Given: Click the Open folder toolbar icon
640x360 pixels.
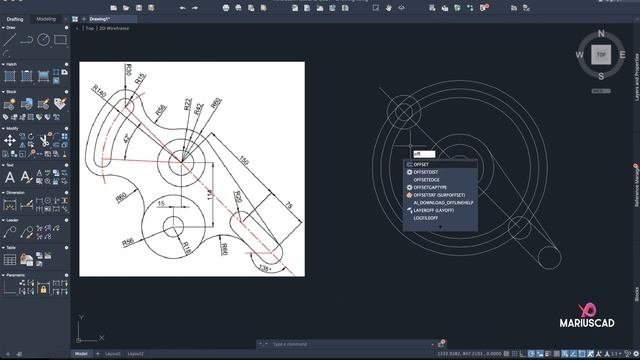Looking at the screenshot, I should coord(126,8).
